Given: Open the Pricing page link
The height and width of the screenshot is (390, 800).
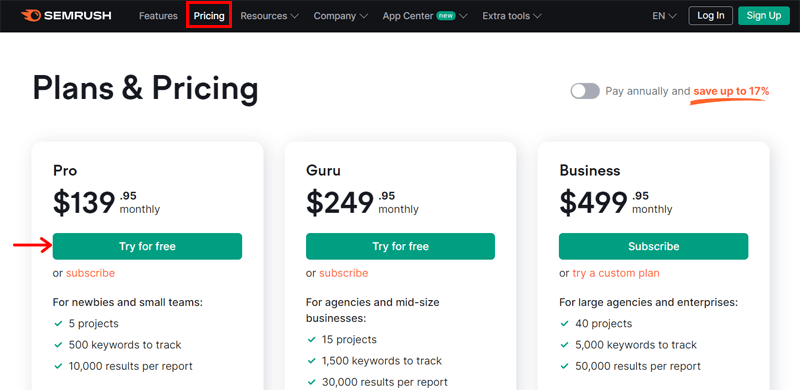Looking at the screenshot, I should [209, 16].
